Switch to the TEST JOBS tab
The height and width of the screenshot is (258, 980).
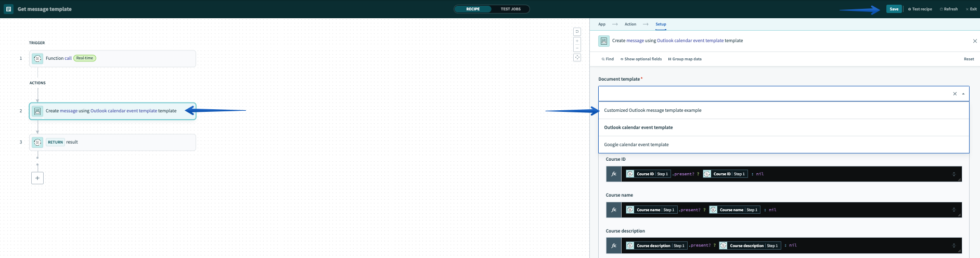pyautogui.click(x=510, y=9)
